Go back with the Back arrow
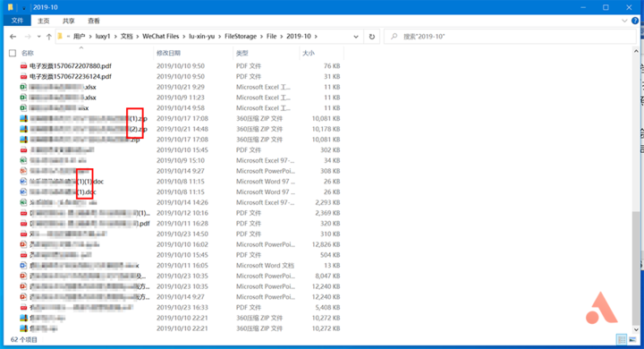 [x=13, y=37]
